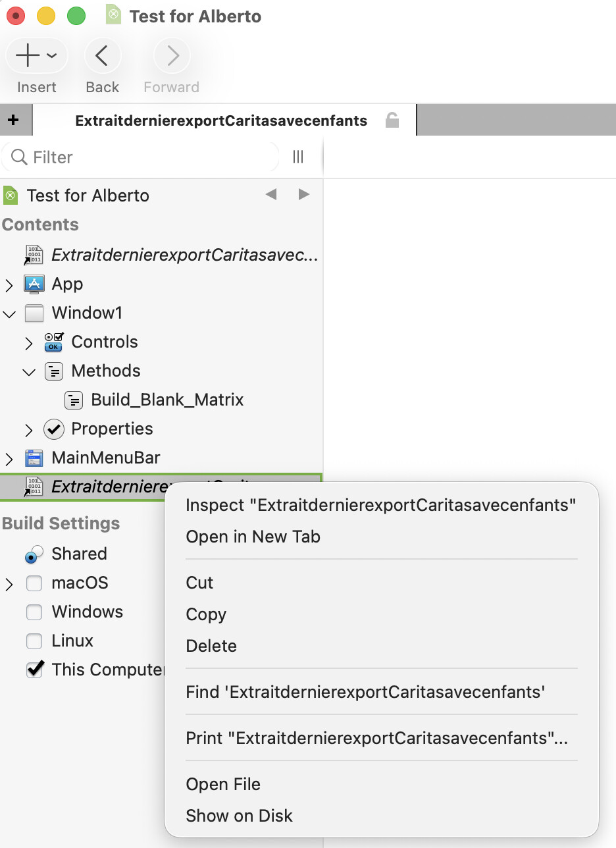
Task: Select the Shared build settings item
Action: [x=79, y=554]
